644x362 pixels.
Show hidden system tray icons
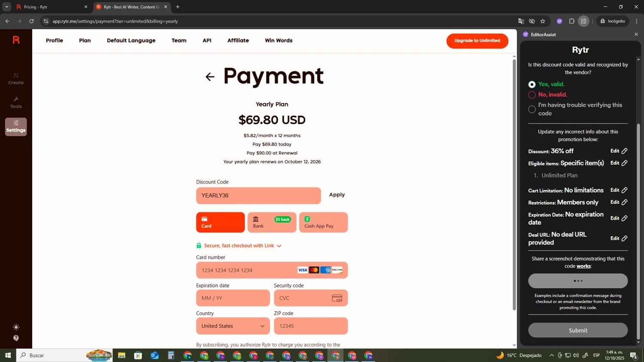coord(552,355)
